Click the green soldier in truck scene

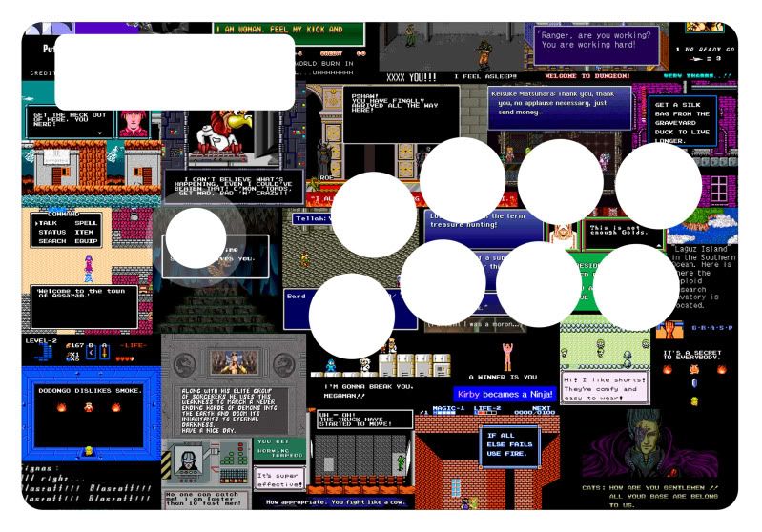point(401,462)
